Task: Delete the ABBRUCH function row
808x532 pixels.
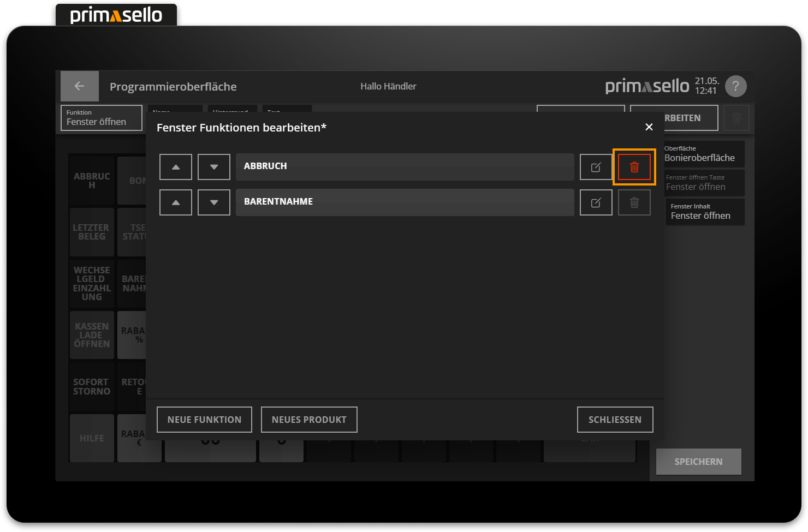Action: [x=634, y=167]
